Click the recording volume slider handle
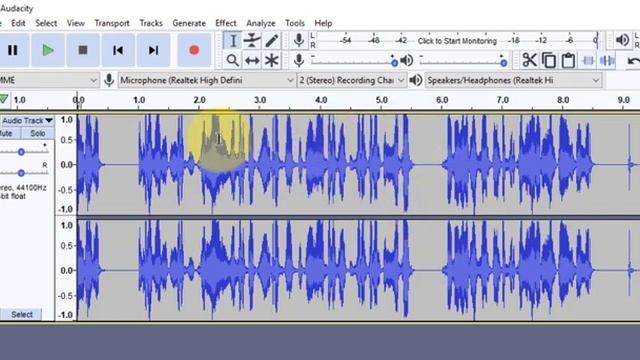 [x=394, y=63]
